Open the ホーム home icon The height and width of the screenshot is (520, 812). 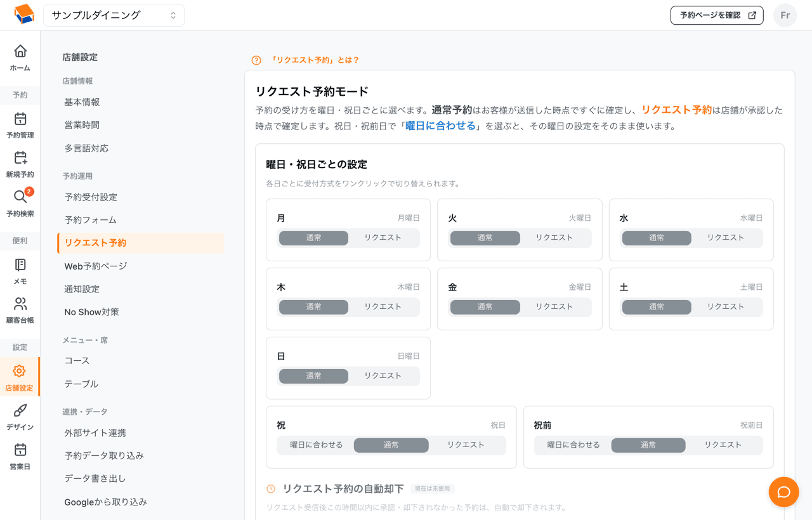tap(20, 51)
